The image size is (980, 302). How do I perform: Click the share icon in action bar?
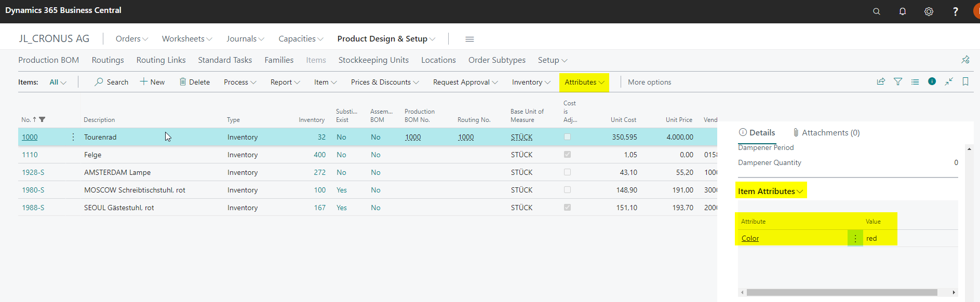click(881, 81)
